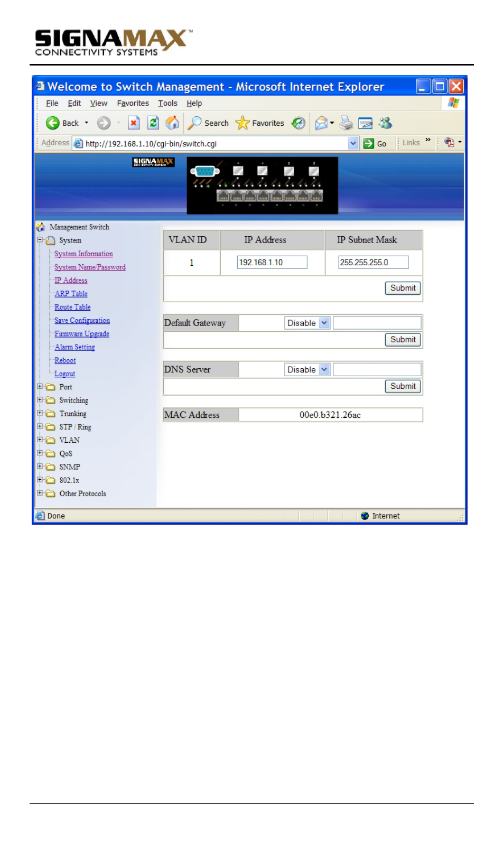Open the Default Gateway Disable dropdown
This screenshot has height=848, width=504.
pos(324,323)
